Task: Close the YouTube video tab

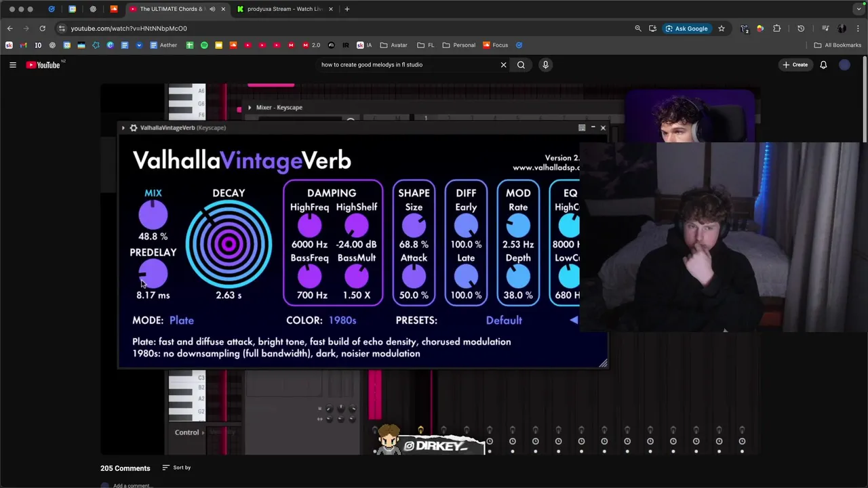Action: [223, 9]
